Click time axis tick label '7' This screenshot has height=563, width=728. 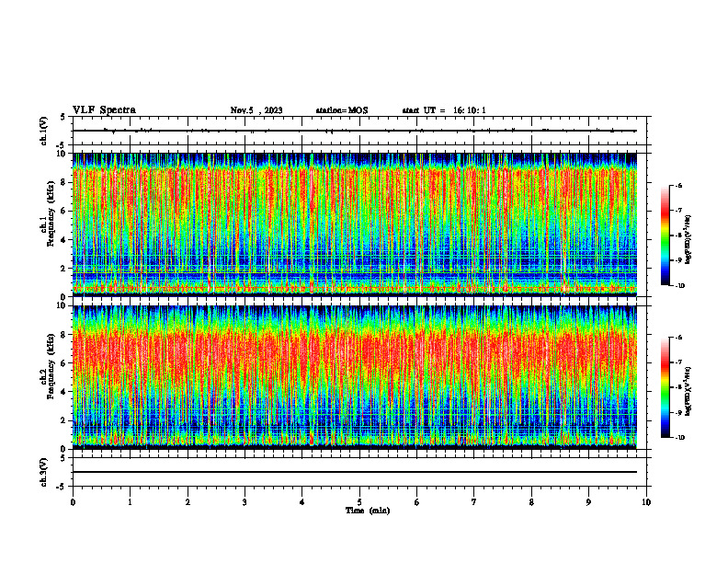pyautogui.click(x=474, y=502)
